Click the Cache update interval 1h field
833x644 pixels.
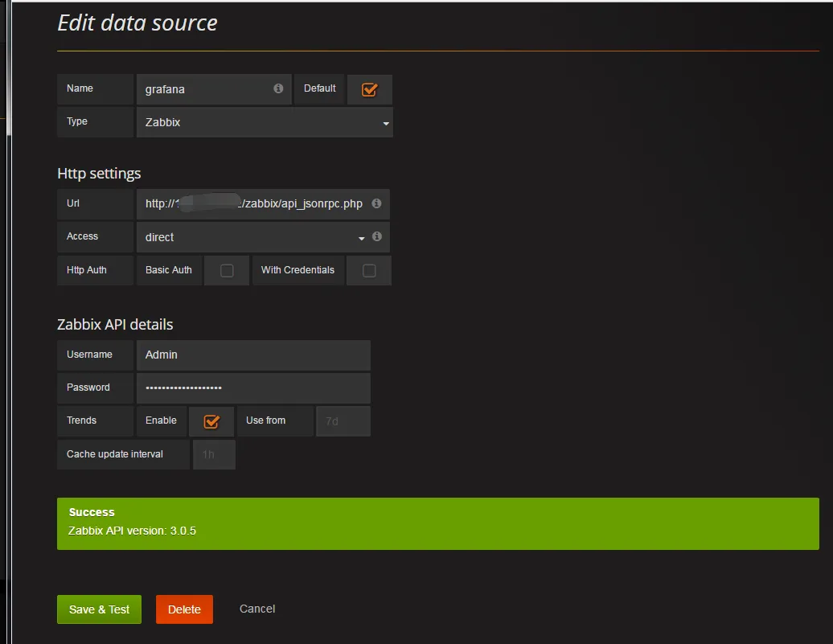click(214, 454)
